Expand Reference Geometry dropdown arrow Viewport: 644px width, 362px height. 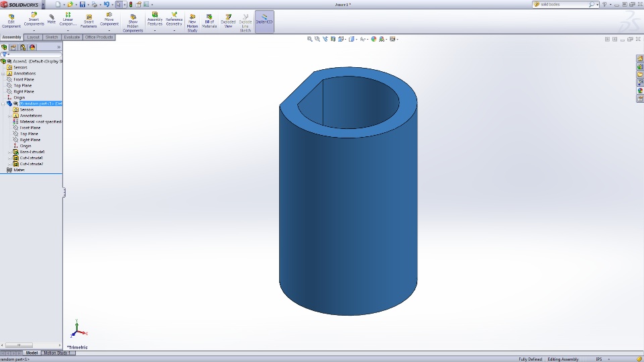point(174,30)
